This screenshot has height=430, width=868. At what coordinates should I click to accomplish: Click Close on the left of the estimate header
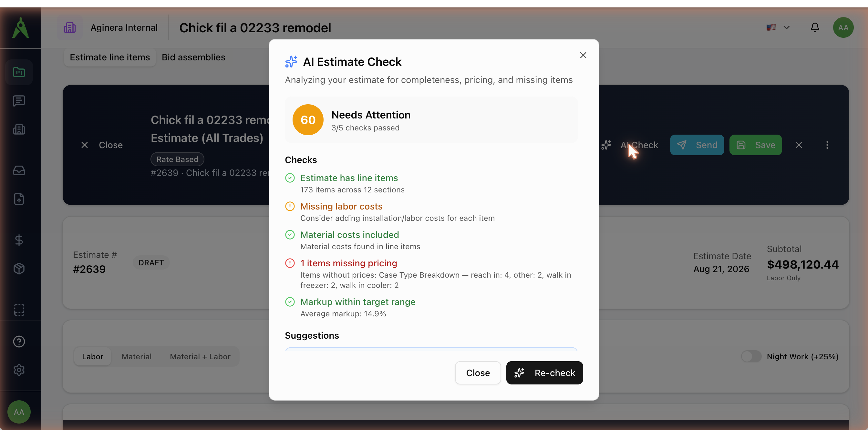102,145
